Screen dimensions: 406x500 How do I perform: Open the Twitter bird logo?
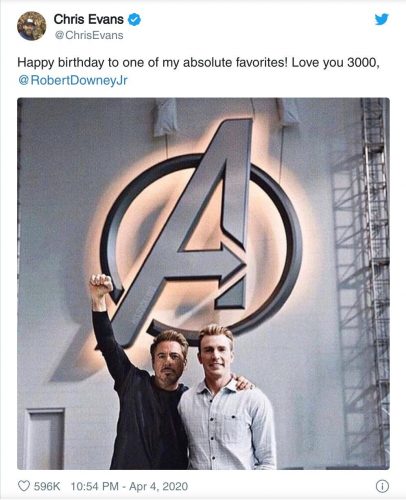pyautogui.click(x=381, y=19)
